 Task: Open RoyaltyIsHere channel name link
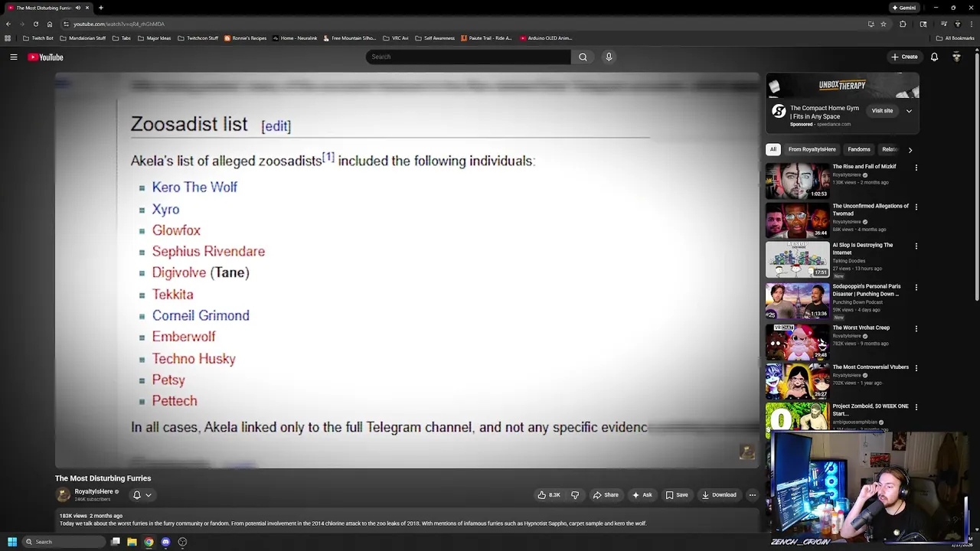93,491
